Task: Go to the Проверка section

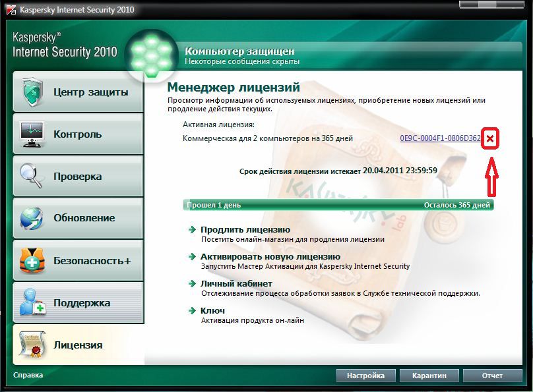Action: coord(78,176)
